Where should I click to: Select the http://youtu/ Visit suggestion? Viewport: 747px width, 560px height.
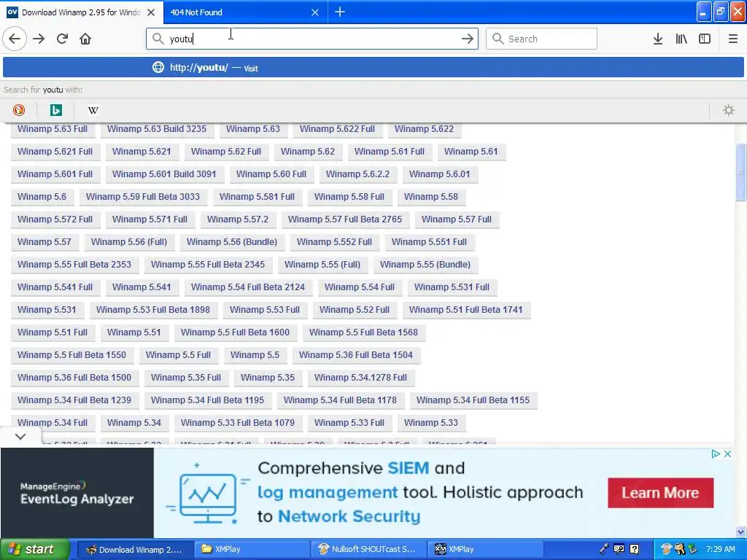tap(373, 68)
